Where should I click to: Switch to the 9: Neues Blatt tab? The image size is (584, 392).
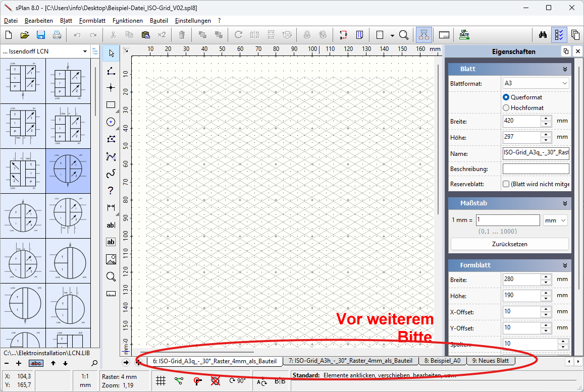click(x=491, y=361)
